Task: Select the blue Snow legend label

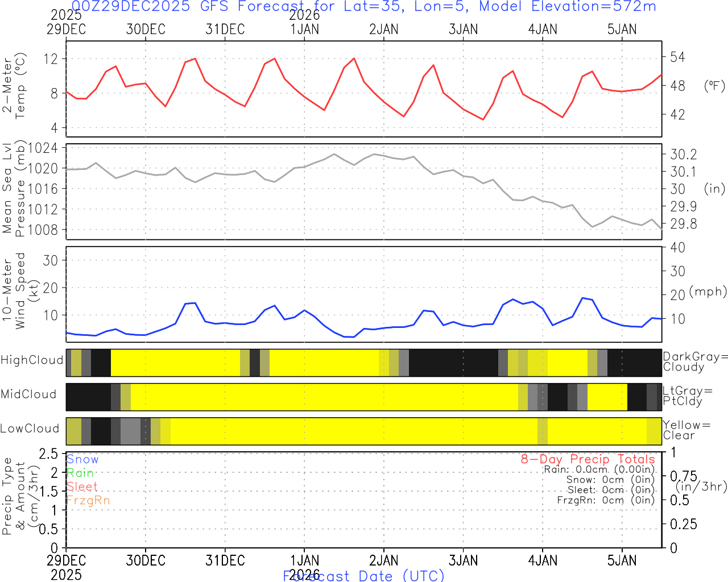Action: click(82, 459)
